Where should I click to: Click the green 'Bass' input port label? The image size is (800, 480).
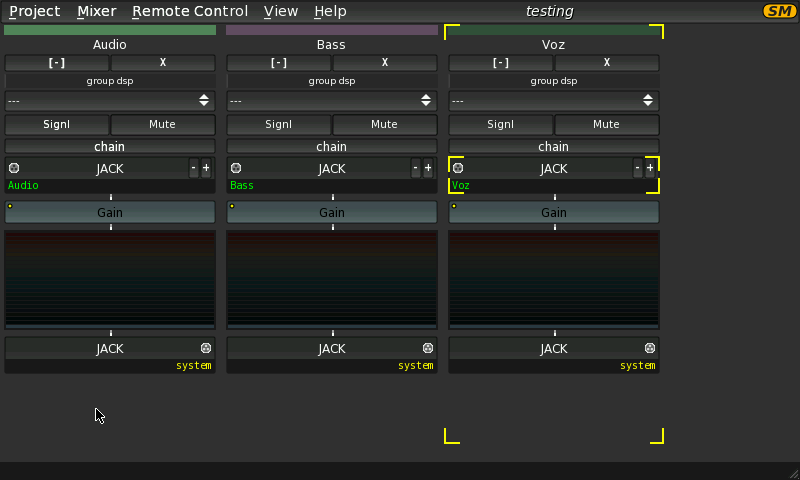tap(242, 185)
